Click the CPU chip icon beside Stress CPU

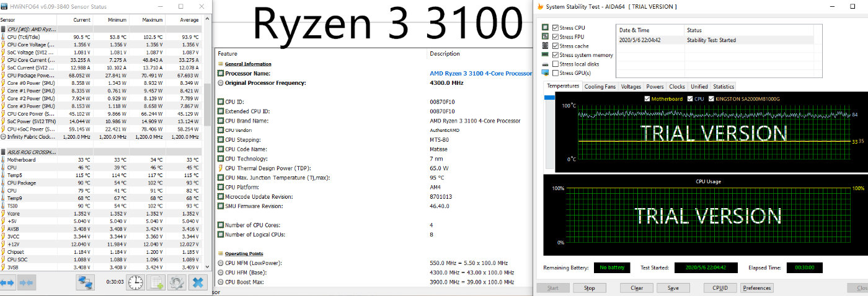pos(545,28)
